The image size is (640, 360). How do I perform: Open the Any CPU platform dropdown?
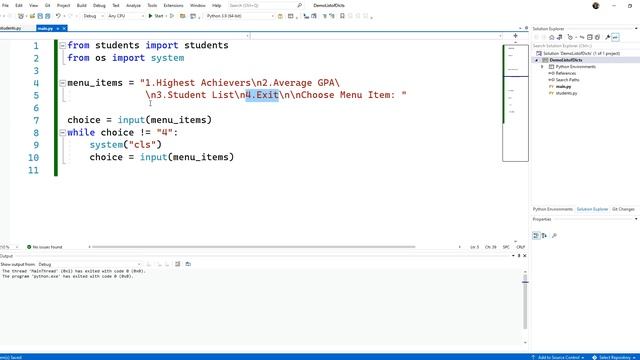(126, 16)
